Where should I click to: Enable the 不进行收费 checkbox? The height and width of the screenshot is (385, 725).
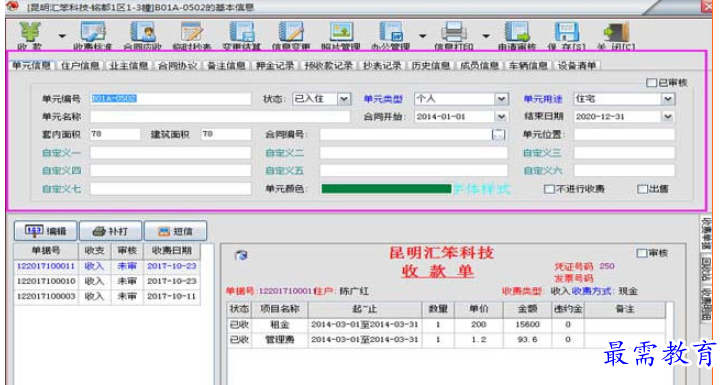click(x=549, y=189)
